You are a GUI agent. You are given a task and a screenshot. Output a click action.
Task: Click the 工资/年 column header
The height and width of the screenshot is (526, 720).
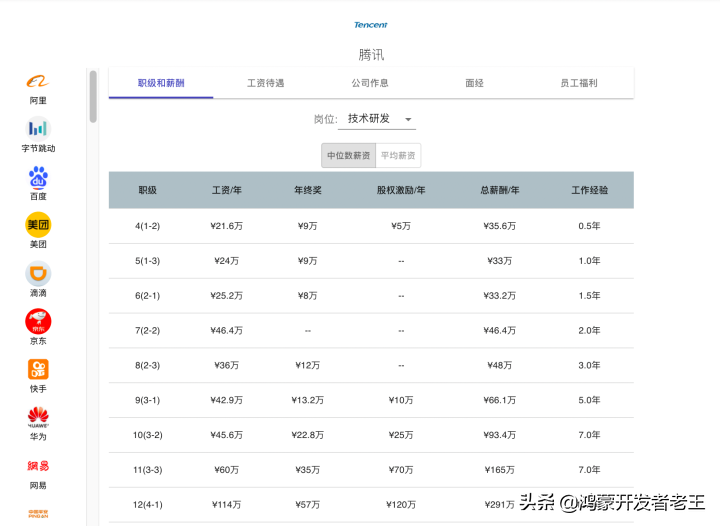226,190
